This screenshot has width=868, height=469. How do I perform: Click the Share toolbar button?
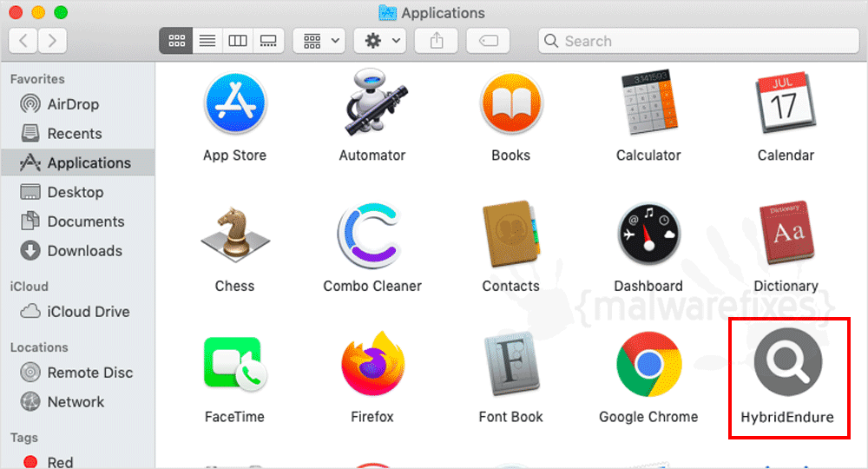tap(437, 41)
